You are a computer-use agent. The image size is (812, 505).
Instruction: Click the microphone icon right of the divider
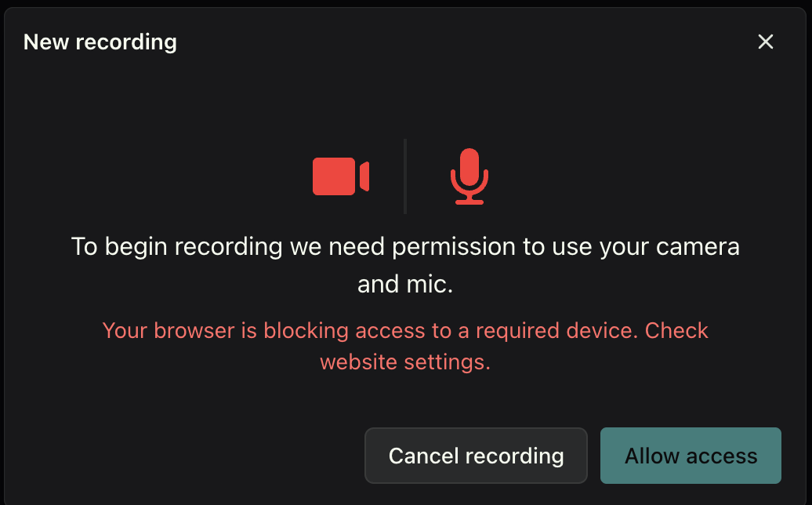[x=469, y=176]
